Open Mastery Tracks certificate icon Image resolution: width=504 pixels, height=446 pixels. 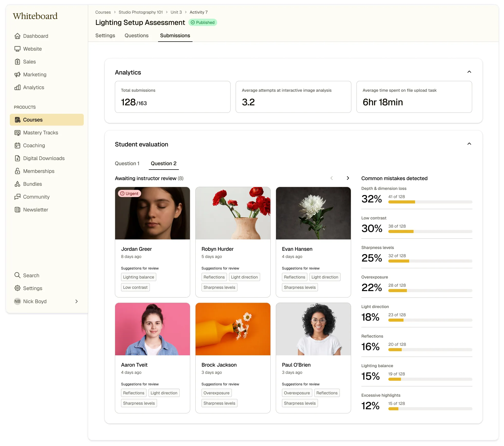click(17, 133)
